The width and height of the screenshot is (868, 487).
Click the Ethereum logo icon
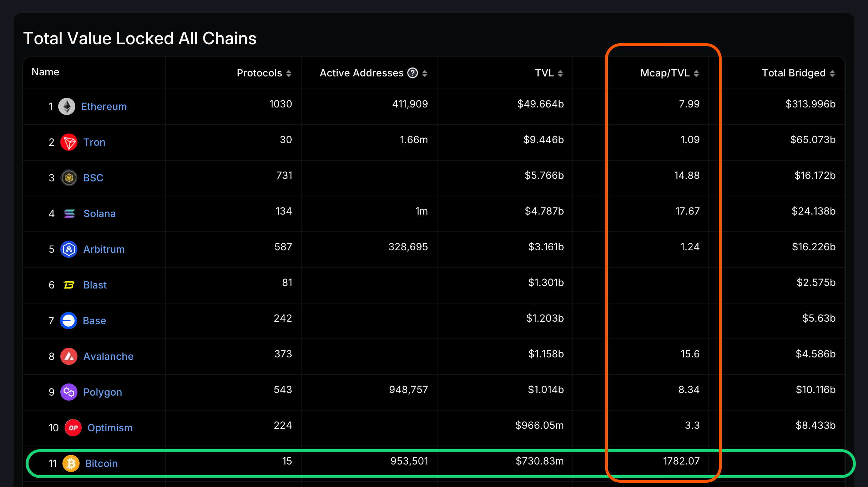68,106
